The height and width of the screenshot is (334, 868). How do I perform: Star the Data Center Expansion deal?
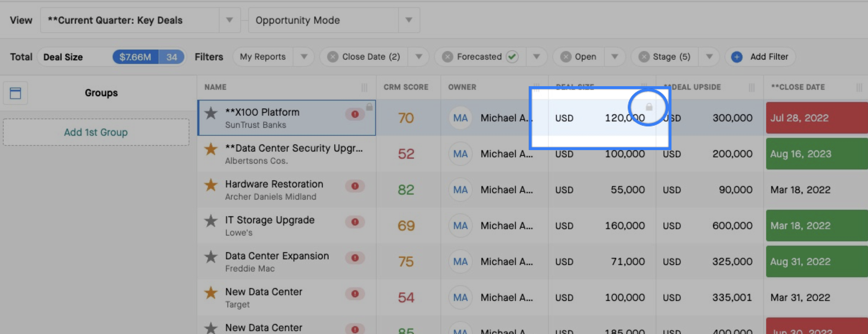[211, 257]
